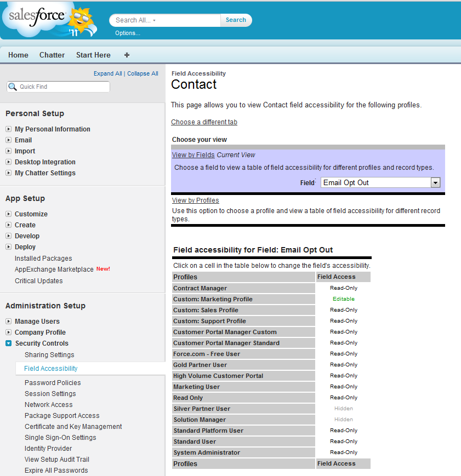This screenshot has height=476, width=461.
Task: Open the Field dropdown showing Email Opt Out
Action: click(380, 183)
